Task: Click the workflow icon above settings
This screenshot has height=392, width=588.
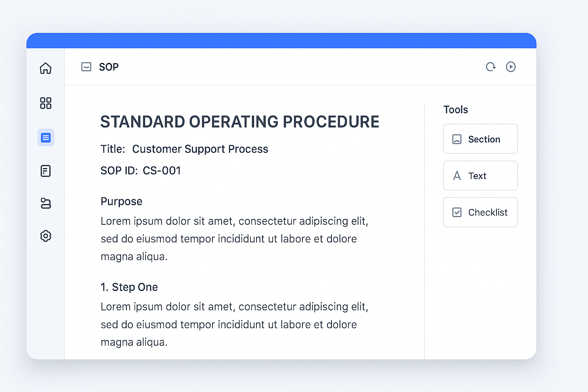Action: pos(46,203)
